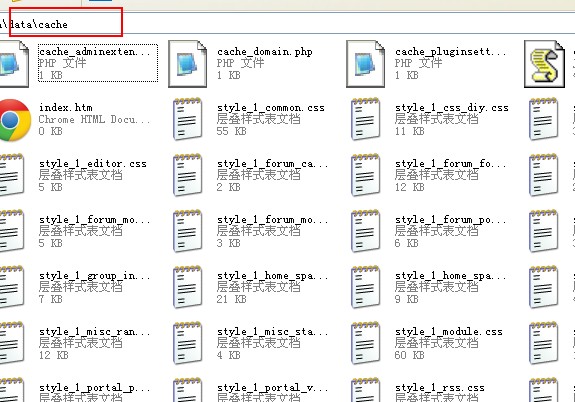
Task: Select the style_1_common.css notepad icon
Action: click(x=187, y=119)
